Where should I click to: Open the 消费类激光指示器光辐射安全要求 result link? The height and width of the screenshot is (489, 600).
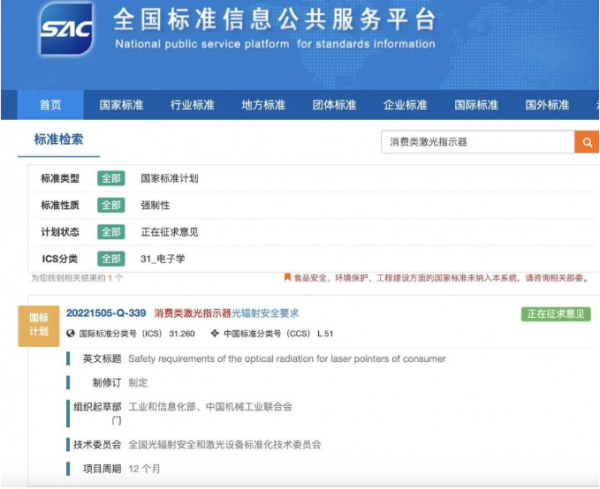tap(226, 313)
